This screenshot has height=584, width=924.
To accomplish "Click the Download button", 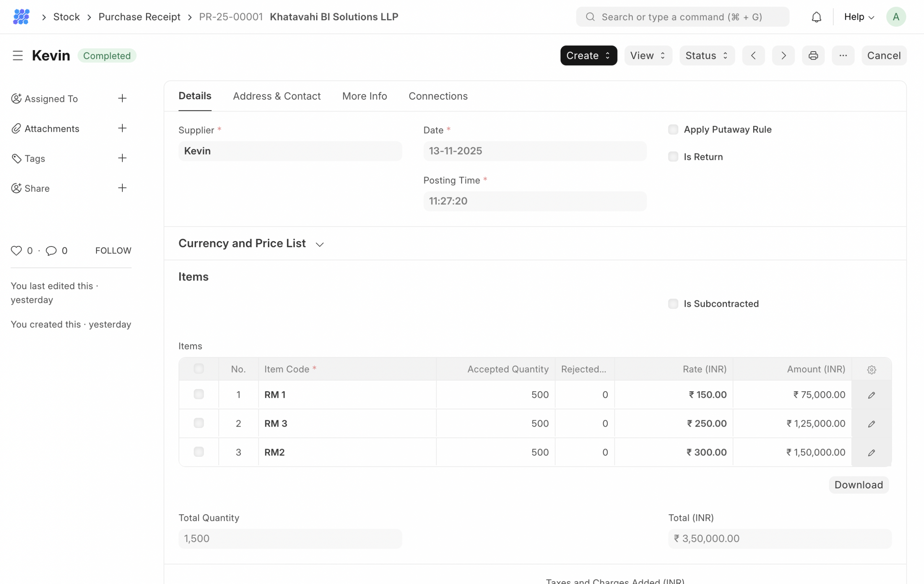I will [858, 485].
